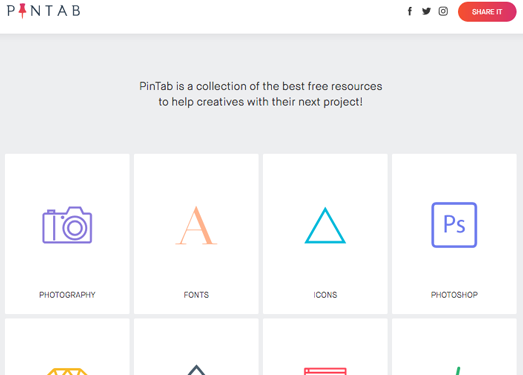Click the purple camera icon

point(67,225)
